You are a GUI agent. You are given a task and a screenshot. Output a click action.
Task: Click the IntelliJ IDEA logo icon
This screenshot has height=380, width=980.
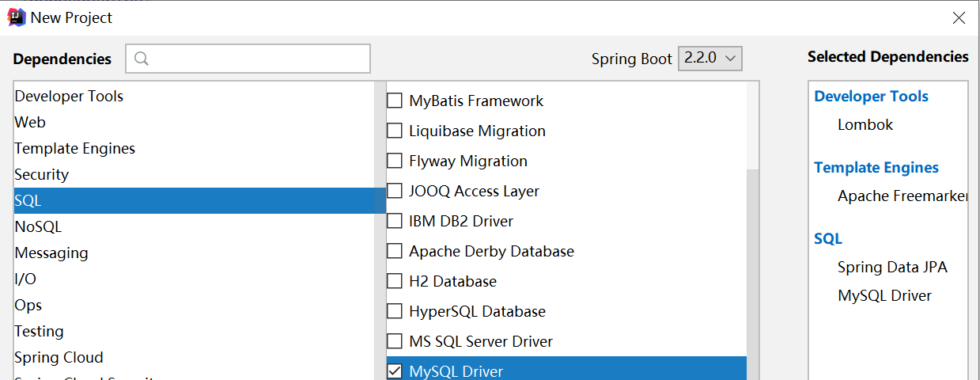point(16,17)
